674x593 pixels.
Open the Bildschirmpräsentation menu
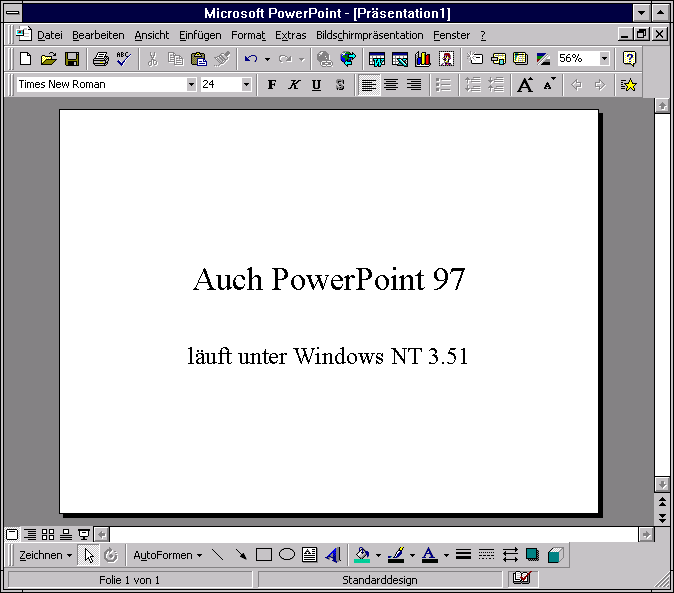[370, 35]
